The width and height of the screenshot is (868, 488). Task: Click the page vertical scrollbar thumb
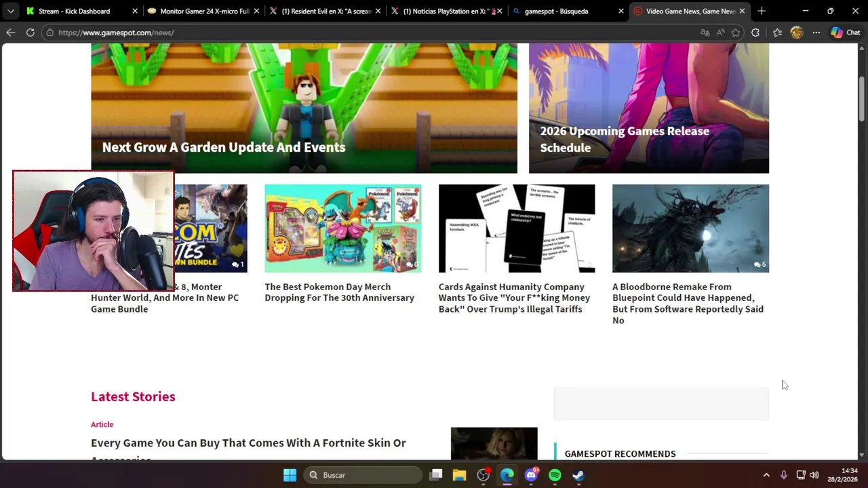[x=862, y=98]
